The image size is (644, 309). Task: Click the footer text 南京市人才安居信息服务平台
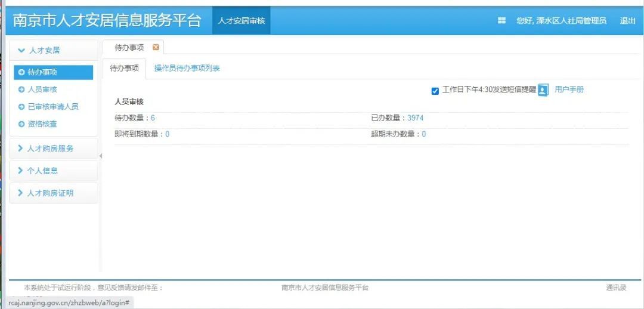325,288
